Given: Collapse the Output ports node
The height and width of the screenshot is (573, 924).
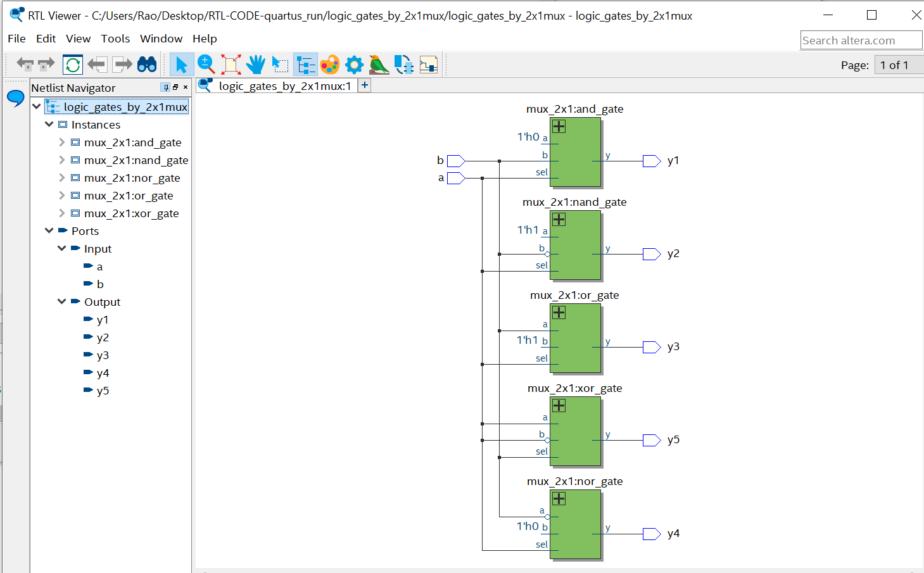Looking at the screenshot, I should 62,302.
